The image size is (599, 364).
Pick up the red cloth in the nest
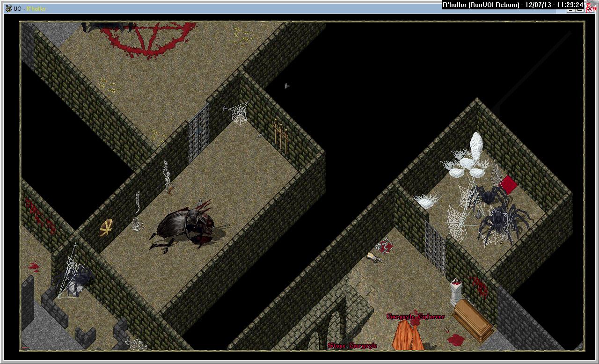508,185
